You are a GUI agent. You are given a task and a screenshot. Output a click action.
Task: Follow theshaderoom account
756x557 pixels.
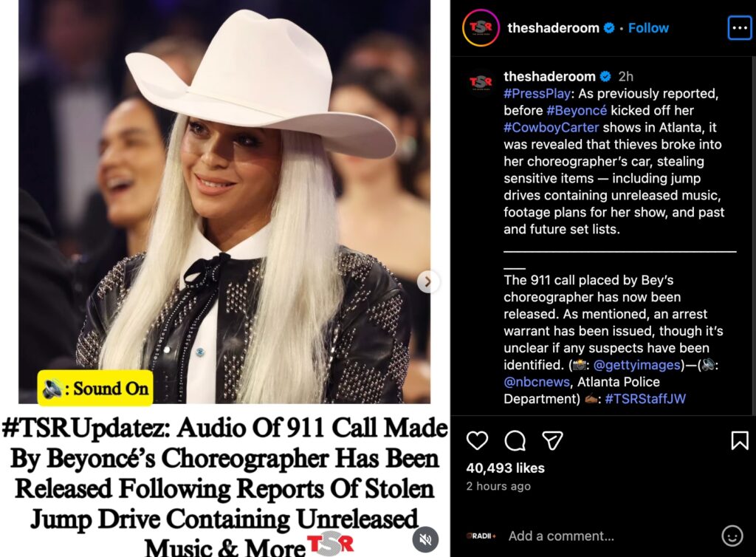pos(648,28)
